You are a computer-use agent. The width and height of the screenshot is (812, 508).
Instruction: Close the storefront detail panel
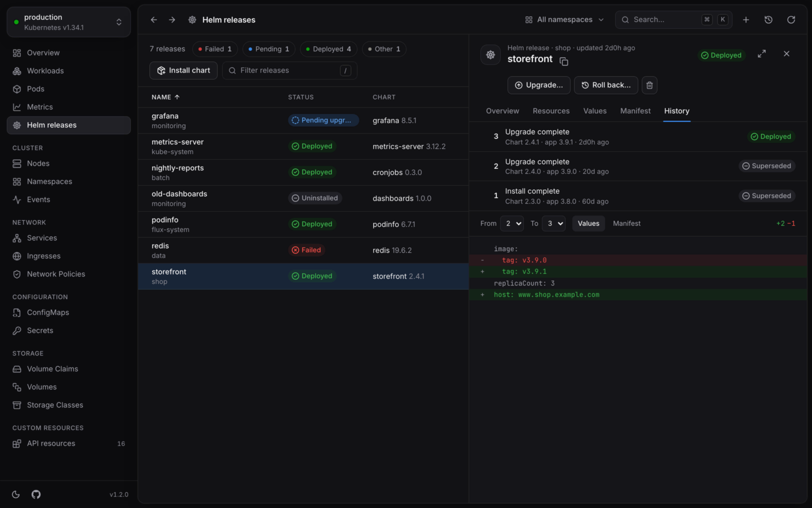(787, 54)
